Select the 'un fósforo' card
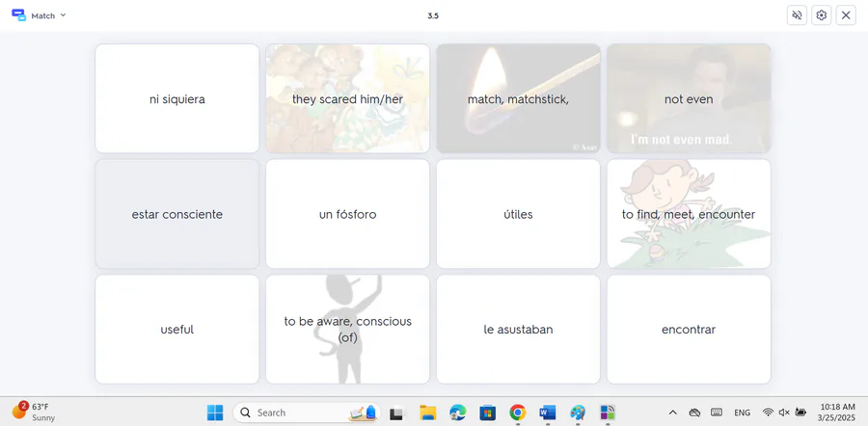 pyautogui.click(x=347, y=214)
